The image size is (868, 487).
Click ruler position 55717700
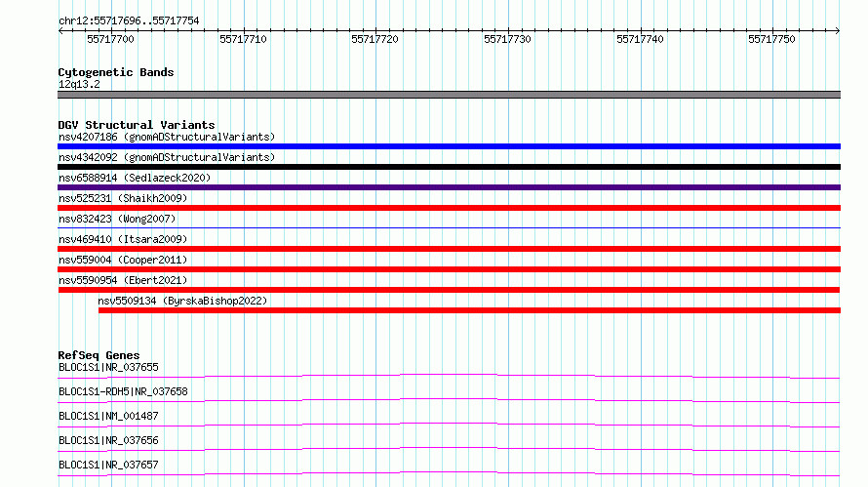[x=111, y=39]
